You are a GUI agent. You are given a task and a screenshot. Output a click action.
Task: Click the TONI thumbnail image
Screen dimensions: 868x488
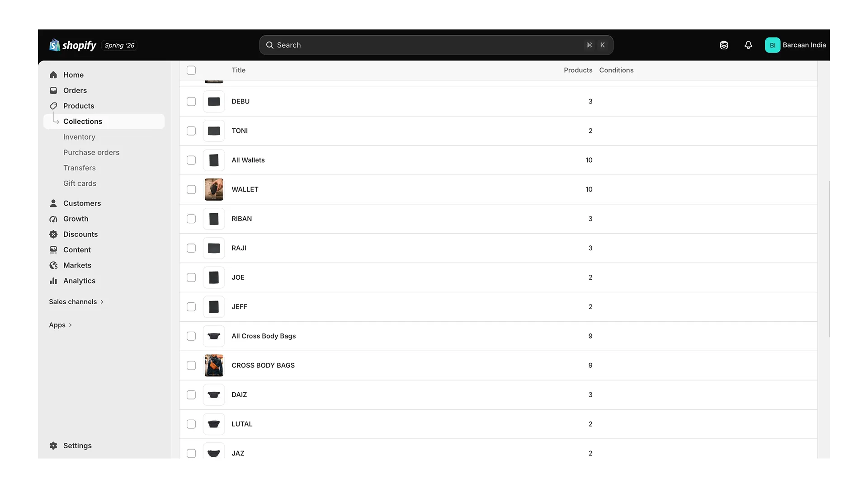[x=214, y=131]
